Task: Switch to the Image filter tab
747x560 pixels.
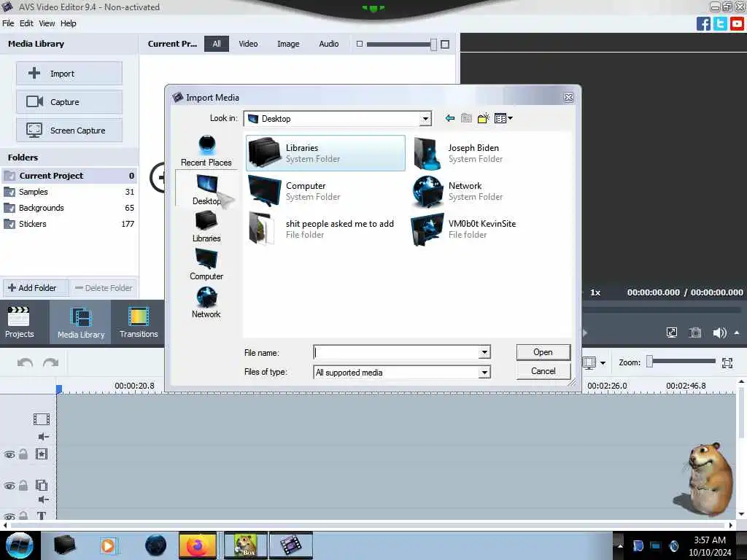Action: tap(288, 44)
